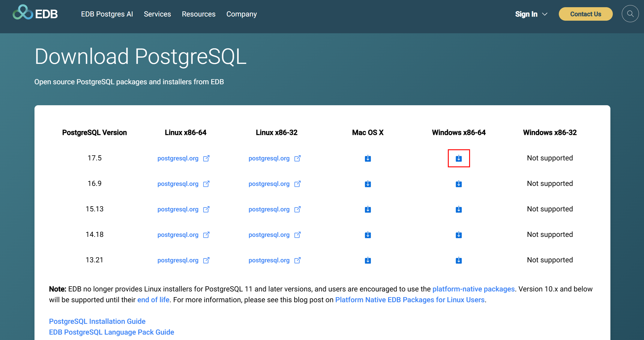This screenshot has width=644, height=340.
Task: Expand the Sign In dropdown
Action: tap(531, 14)
